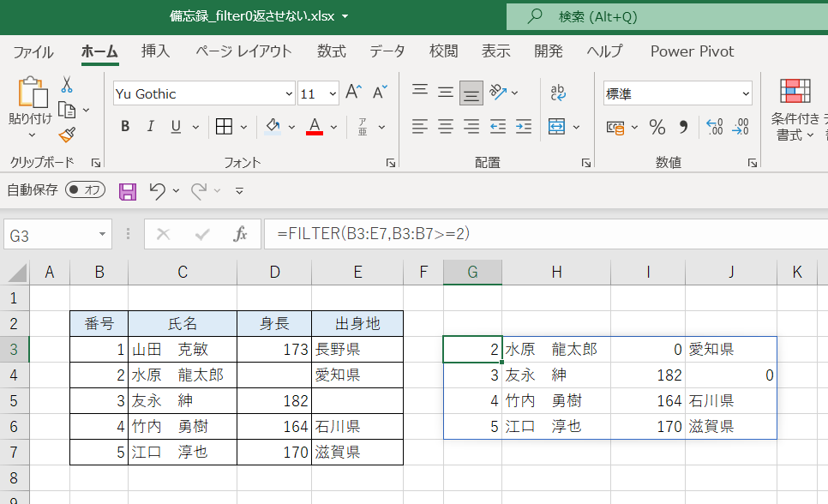The height and width of the screenshot is (504, 828).
Task: Open number format 標準 dropdown
Action: 746,94
